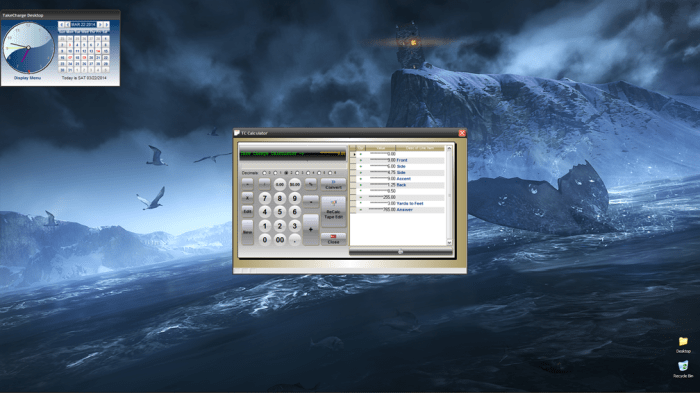
Task: Click the forward arrow directly right of MAR 22 2014
Action: coord(100,25)
